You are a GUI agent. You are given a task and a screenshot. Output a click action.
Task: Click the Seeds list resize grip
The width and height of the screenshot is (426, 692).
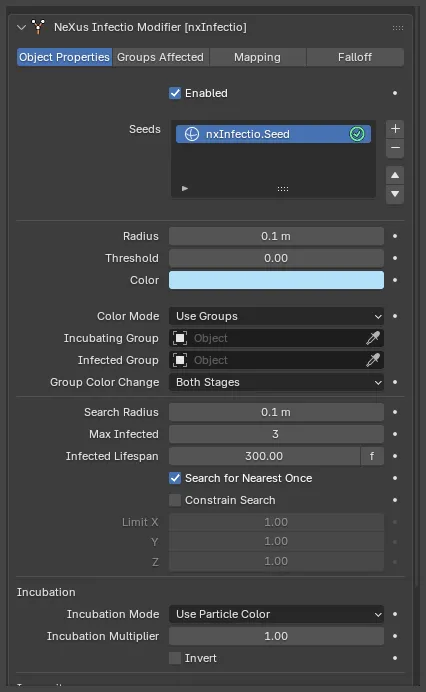pyautogui.click(x=283, y=189)
